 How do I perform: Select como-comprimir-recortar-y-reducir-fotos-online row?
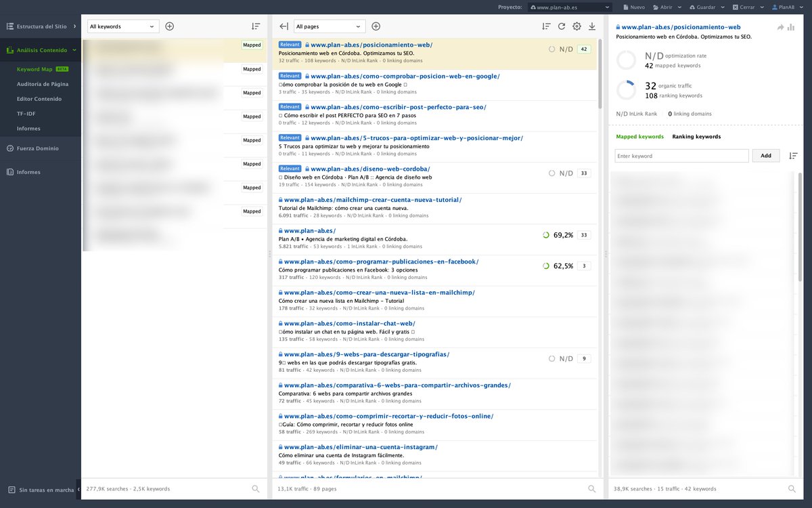(435, 425)
